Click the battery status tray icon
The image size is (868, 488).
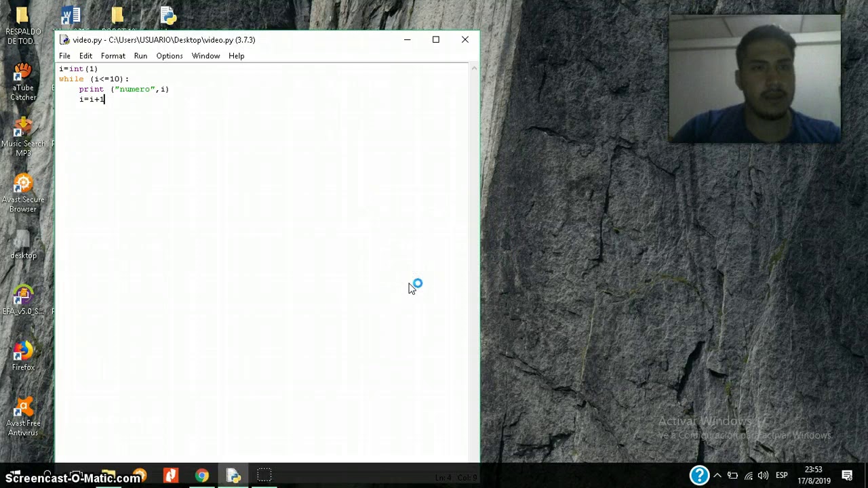tap(732, 475)
